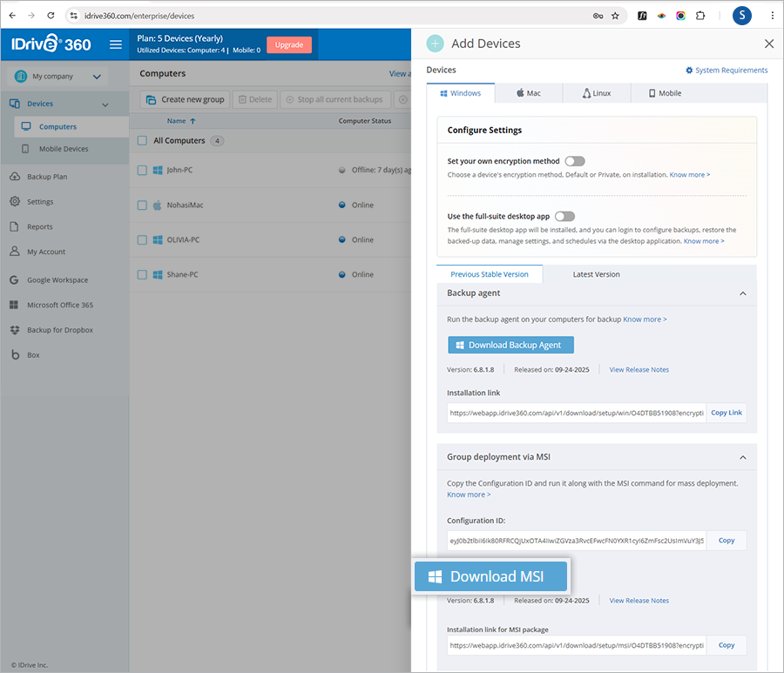Screen dimensions: 784x673
Task: Click the Download MSI button
Action: coord(491,576)
